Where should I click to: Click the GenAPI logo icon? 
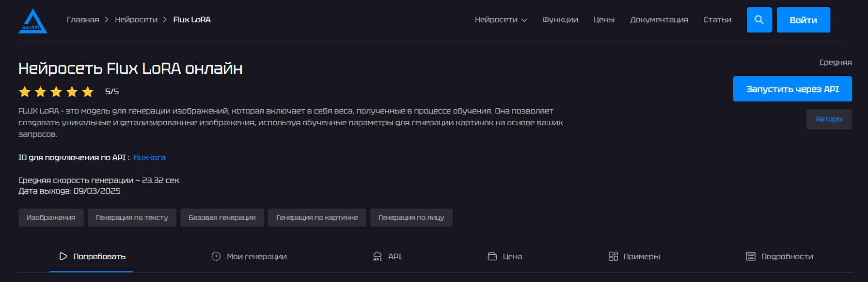(32, 21)
